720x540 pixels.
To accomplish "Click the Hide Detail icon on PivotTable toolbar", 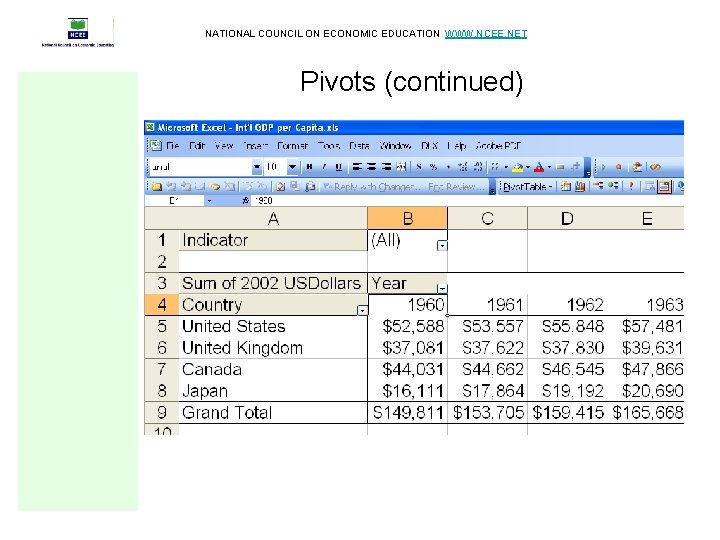I will click(598, 186).
